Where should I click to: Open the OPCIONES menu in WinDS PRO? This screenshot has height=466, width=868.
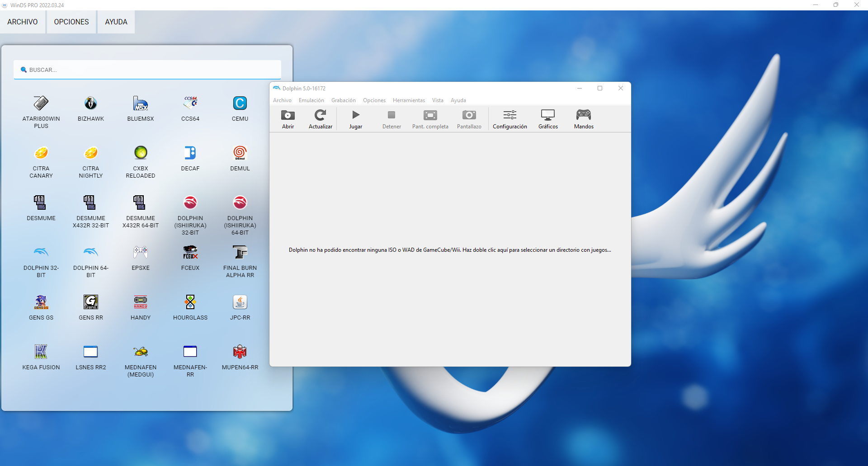(71, 22)
